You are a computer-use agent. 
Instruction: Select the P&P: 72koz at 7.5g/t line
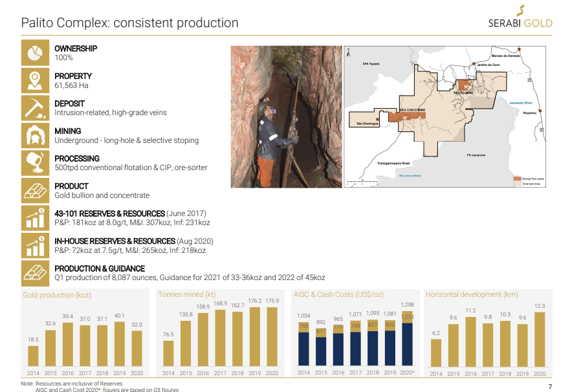pyautogui.click(x=130, y=250)
